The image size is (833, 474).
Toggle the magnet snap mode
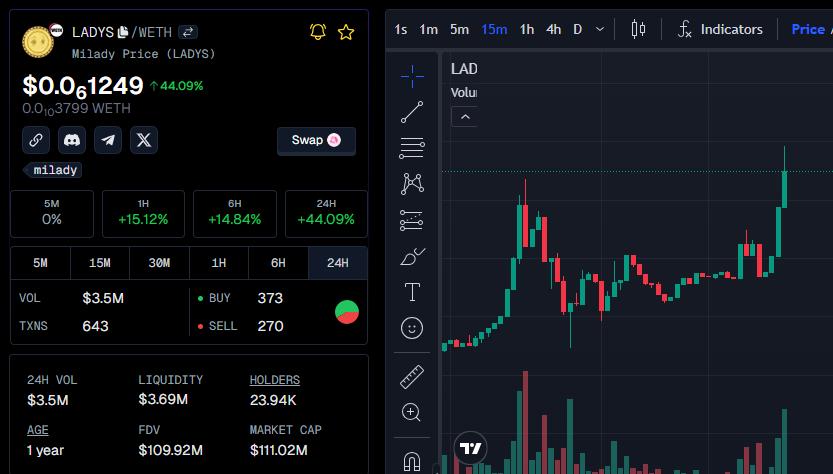[x=412, y=461]
